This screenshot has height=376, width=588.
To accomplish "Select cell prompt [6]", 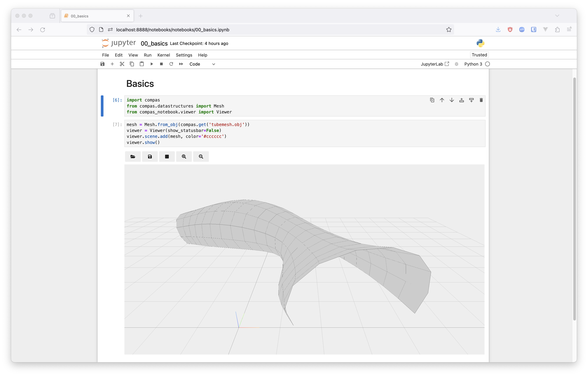I will coord(117,100).
